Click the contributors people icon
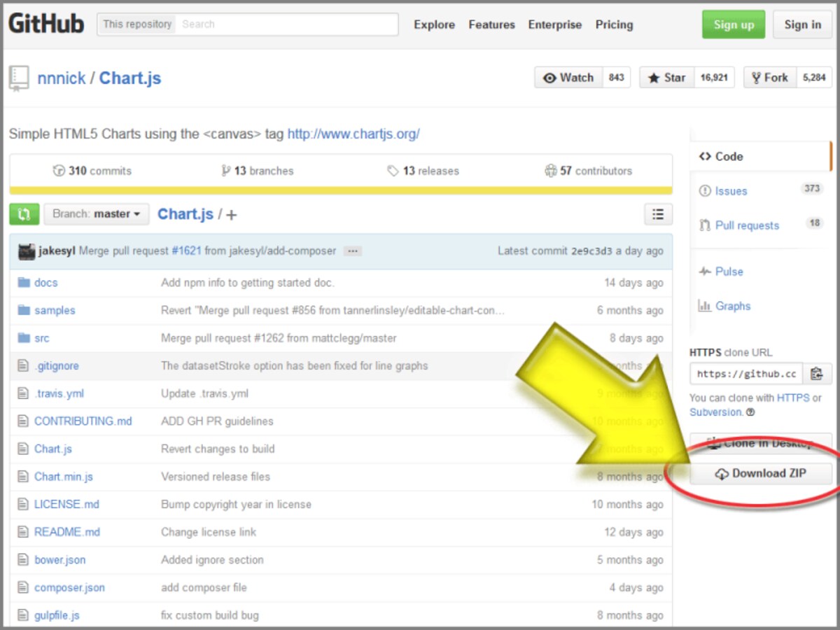The image size is (840, 630). [551, 171]
